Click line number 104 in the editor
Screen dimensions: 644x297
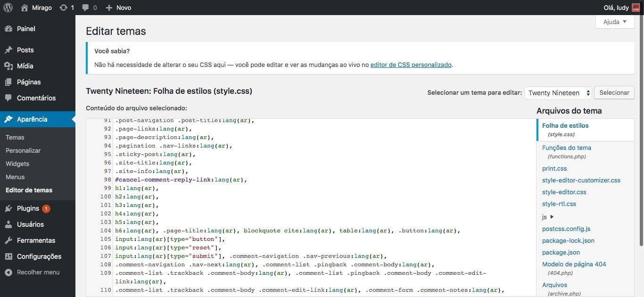106,231
